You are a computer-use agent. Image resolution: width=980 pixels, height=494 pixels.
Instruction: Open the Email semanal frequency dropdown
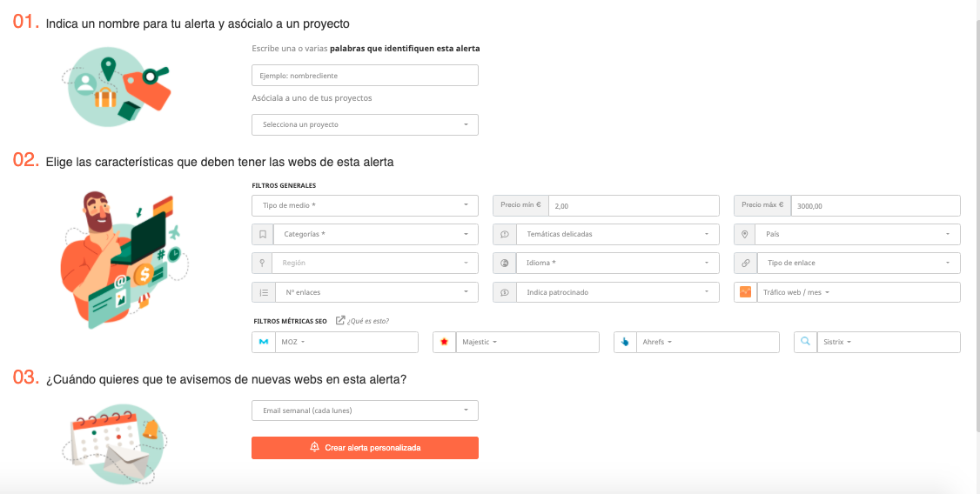365,411
